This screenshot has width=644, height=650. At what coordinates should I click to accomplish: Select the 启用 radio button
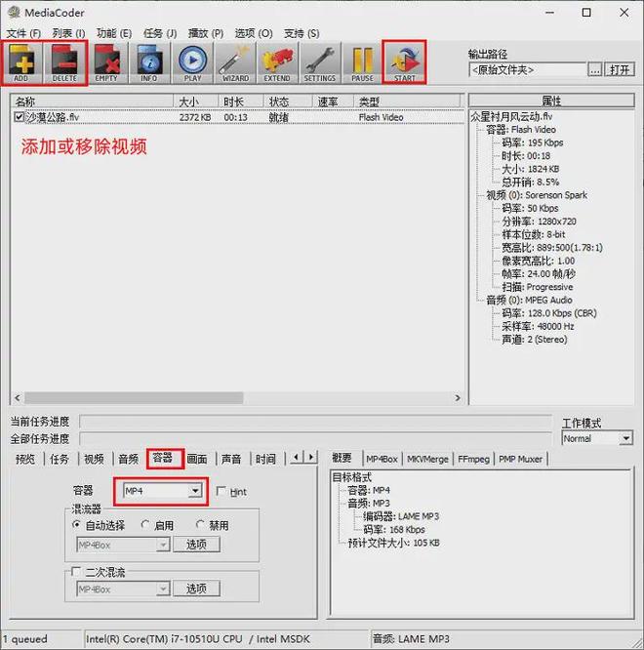click(145, 525)
